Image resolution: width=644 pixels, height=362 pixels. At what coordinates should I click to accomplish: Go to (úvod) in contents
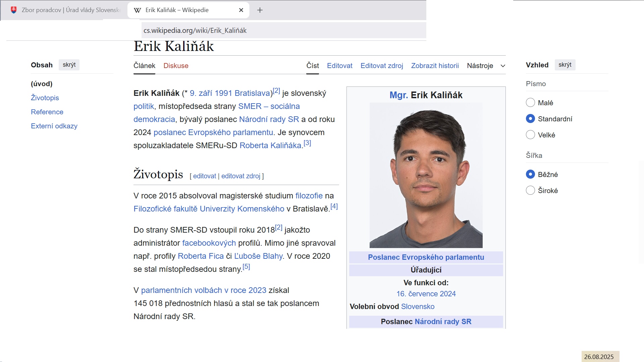tap(42, 84)
